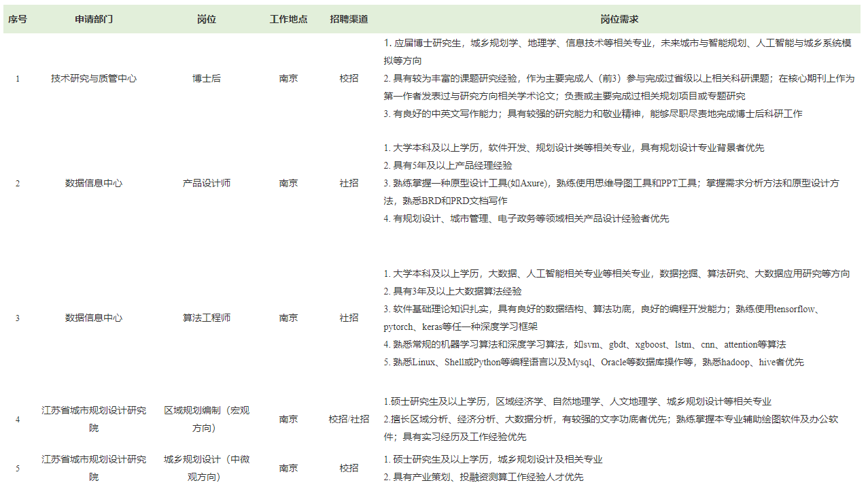Click row number 3 in 序号 column
The image size is (868, 485).
(18, 318)
